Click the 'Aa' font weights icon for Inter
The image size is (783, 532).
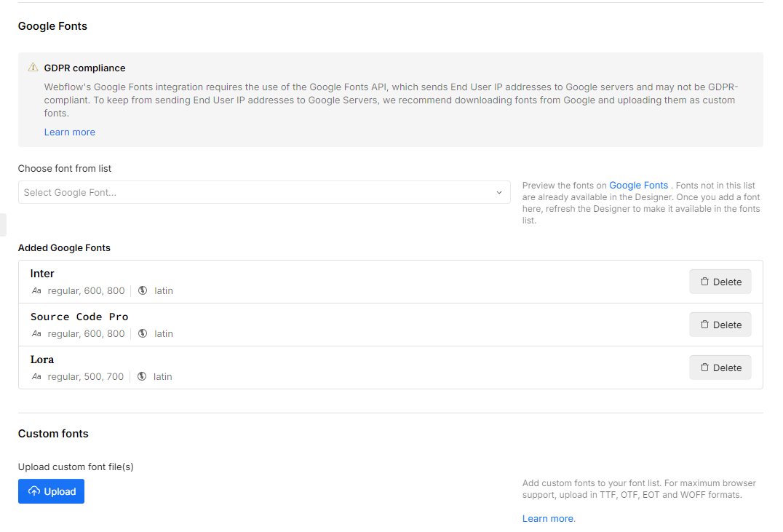coord(36,290)
